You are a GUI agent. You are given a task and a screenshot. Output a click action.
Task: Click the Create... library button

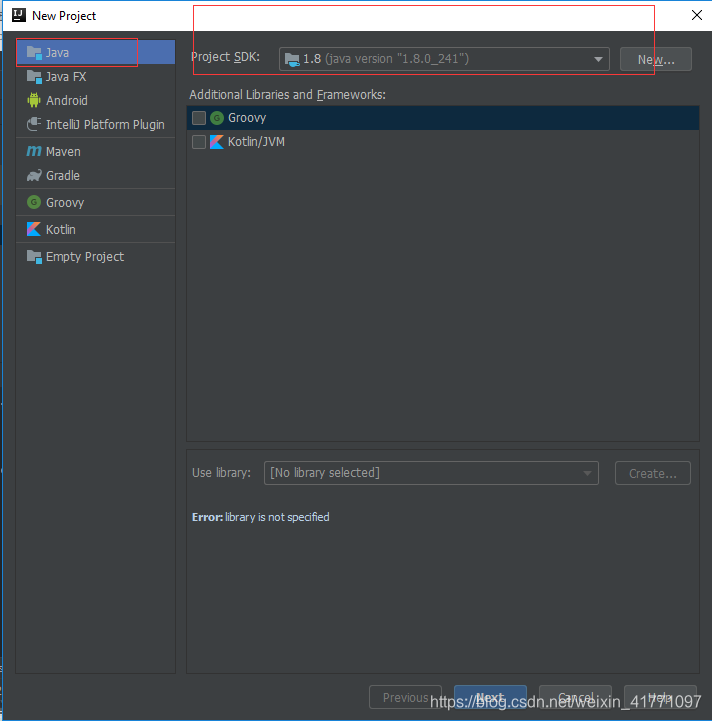(653, 473)
